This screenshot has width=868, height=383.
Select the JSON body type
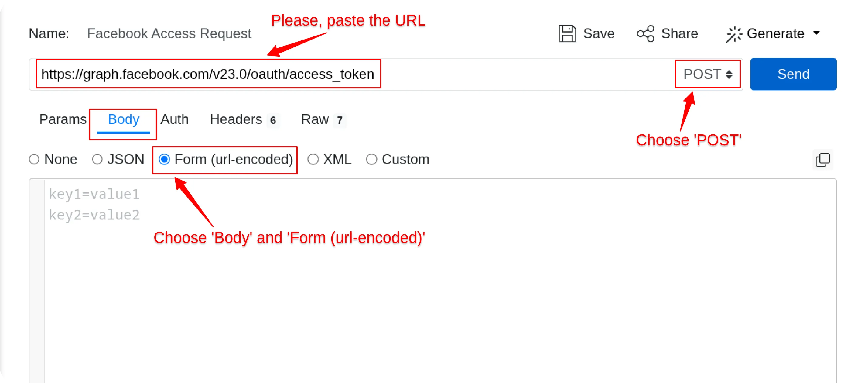point(97,159)
